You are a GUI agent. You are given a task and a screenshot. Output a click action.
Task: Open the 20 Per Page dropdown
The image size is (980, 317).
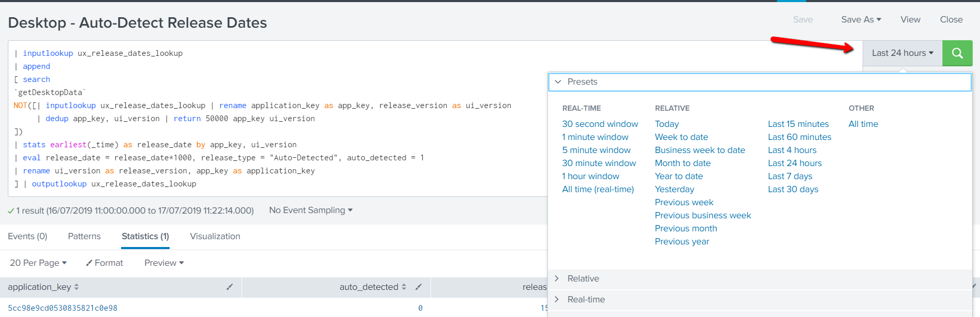tap(38, 263)
